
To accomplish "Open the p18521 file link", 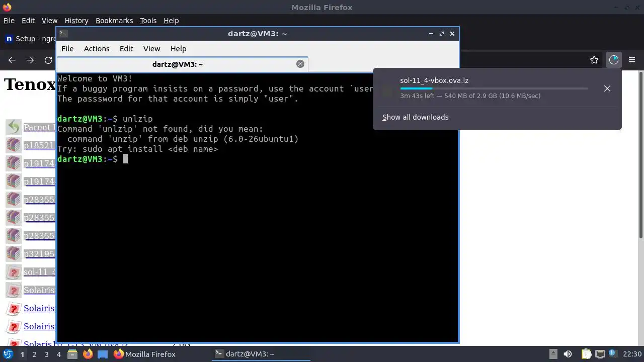I will (39, 145).
